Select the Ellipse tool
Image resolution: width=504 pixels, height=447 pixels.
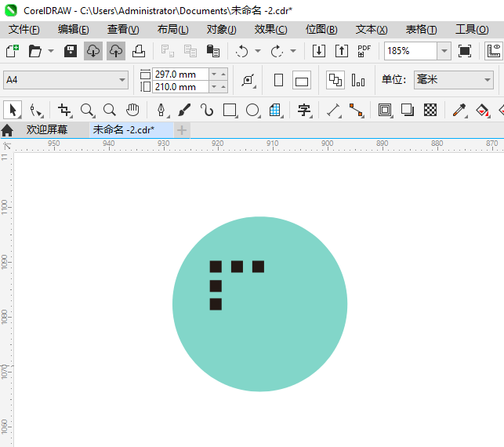(x=252, y=111)
